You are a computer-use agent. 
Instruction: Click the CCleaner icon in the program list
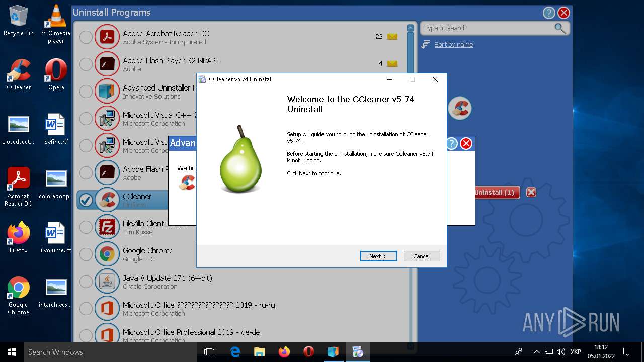point(107,200)
